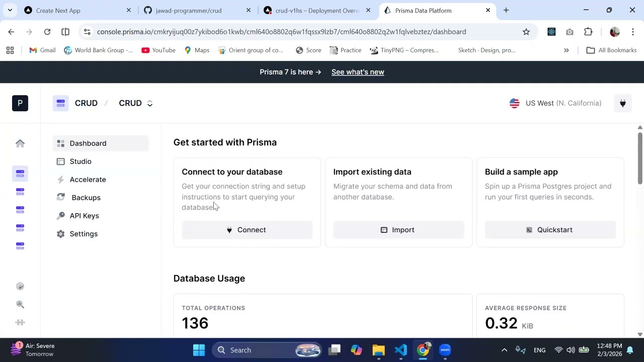Click the average response size 0.32 KiB
Image resolution: width=644 pixels, height=362 pixels.
coord(509,323)
